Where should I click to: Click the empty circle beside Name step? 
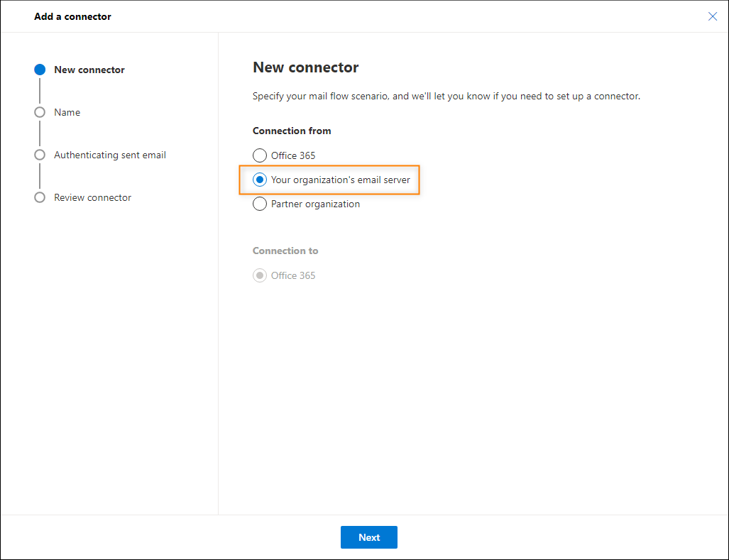tap(40, 112)
